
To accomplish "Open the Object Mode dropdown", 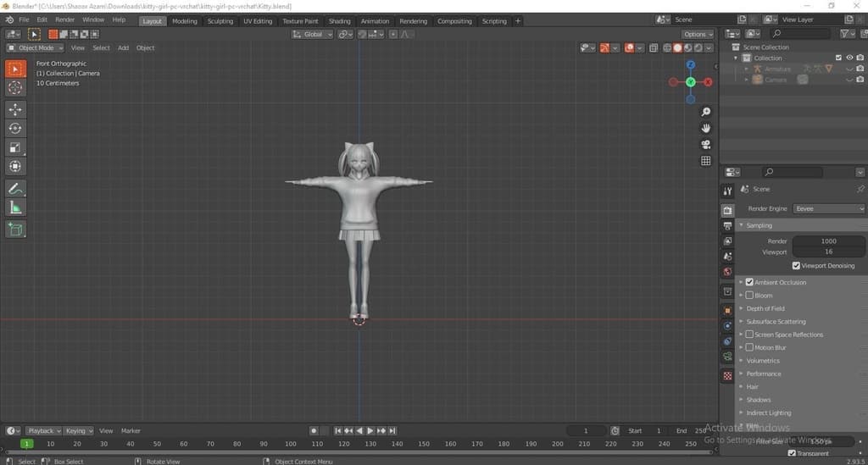I will (34, 47).
